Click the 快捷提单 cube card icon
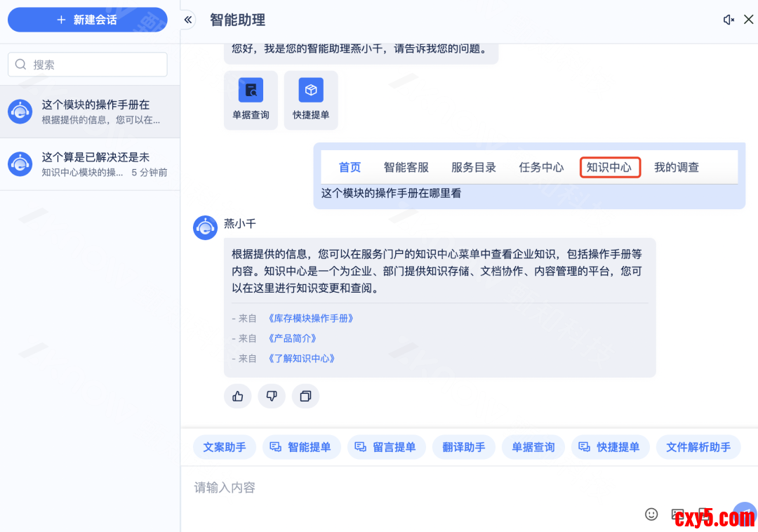Image resolution: width=758 pixels, height=532 pixels. [x=311, y=91]
